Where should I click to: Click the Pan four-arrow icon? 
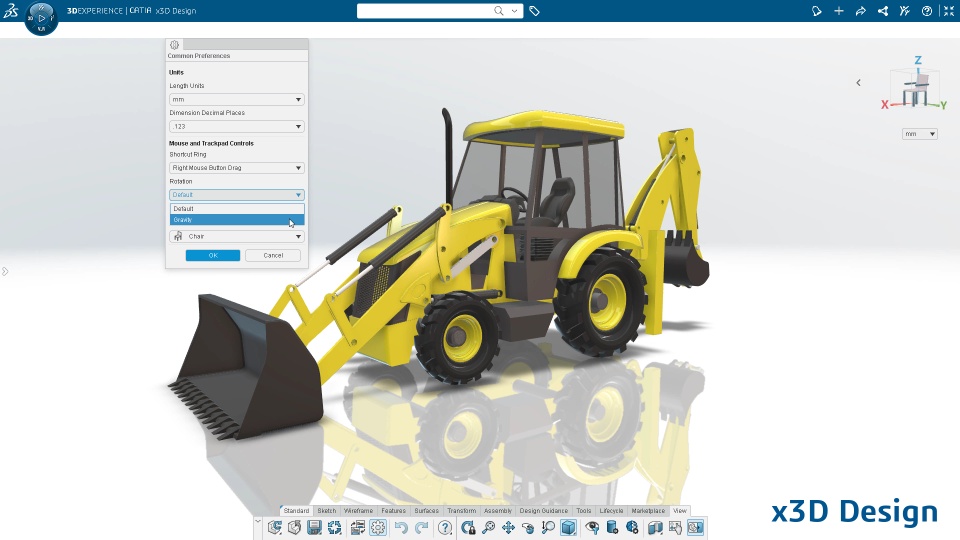tap(508, 528)
